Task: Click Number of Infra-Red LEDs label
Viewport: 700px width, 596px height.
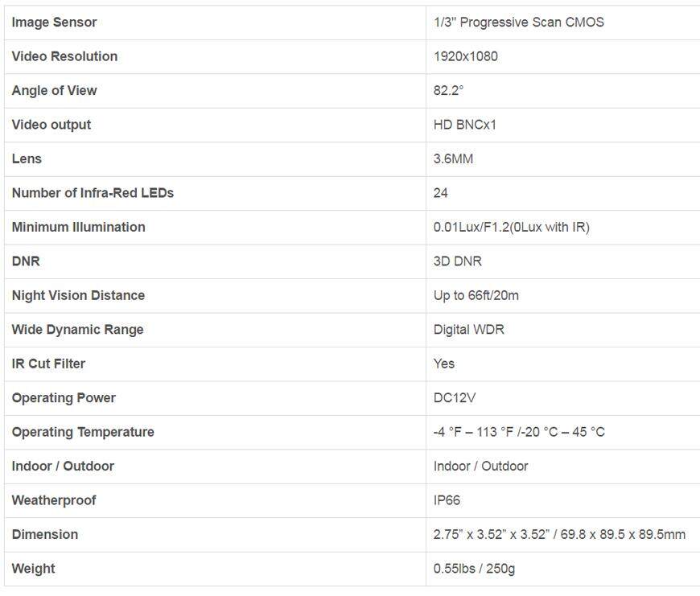Action: [x=93, y=193]
